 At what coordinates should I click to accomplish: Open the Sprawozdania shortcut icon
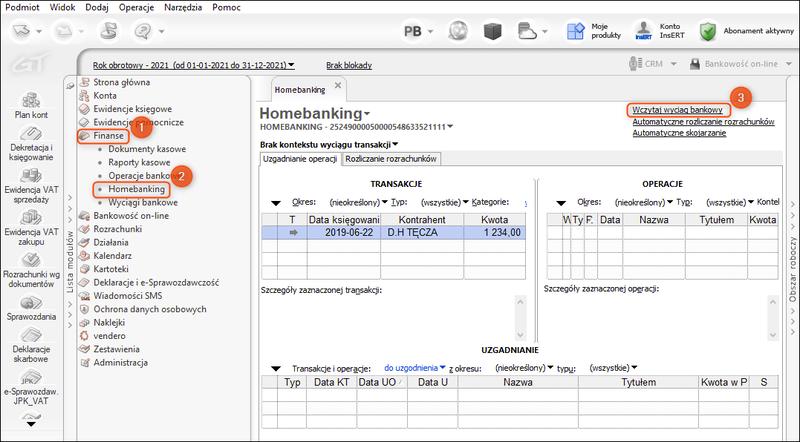click(x=31, y=303)
